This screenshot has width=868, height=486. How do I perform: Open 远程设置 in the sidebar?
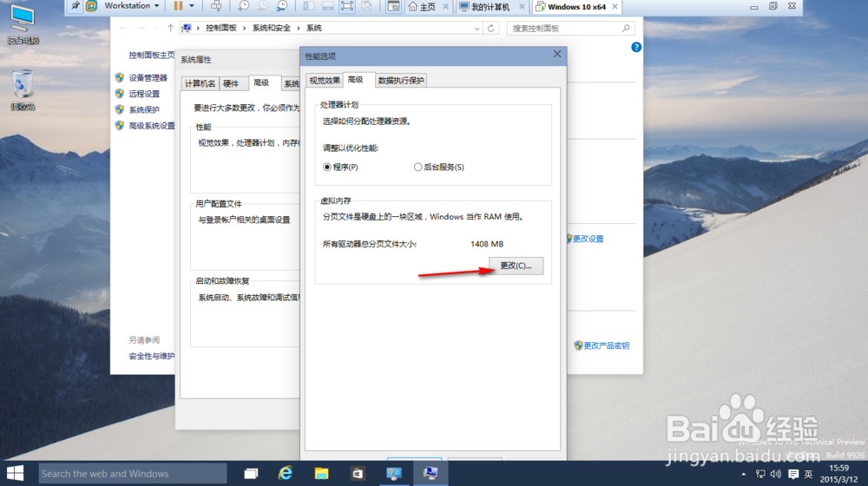pyautogui.click(x=144, y=94)
